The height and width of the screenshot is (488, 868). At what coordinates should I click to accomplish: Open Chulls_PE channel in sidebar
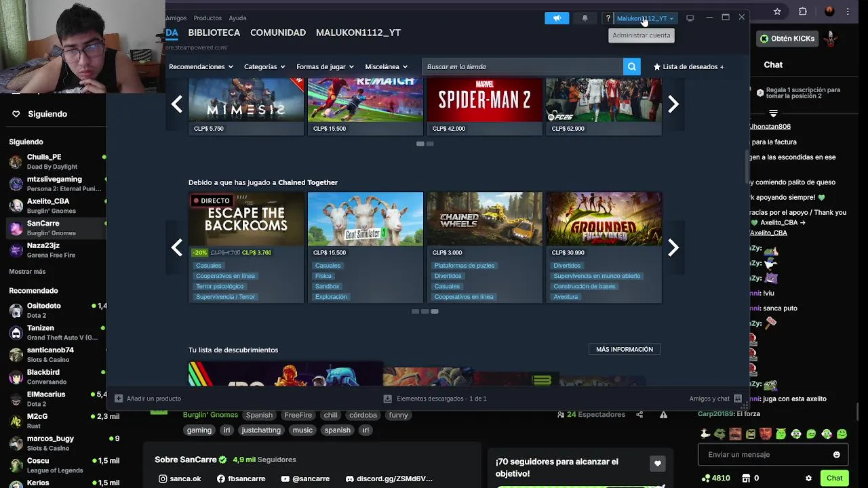[x=54, y=161]
